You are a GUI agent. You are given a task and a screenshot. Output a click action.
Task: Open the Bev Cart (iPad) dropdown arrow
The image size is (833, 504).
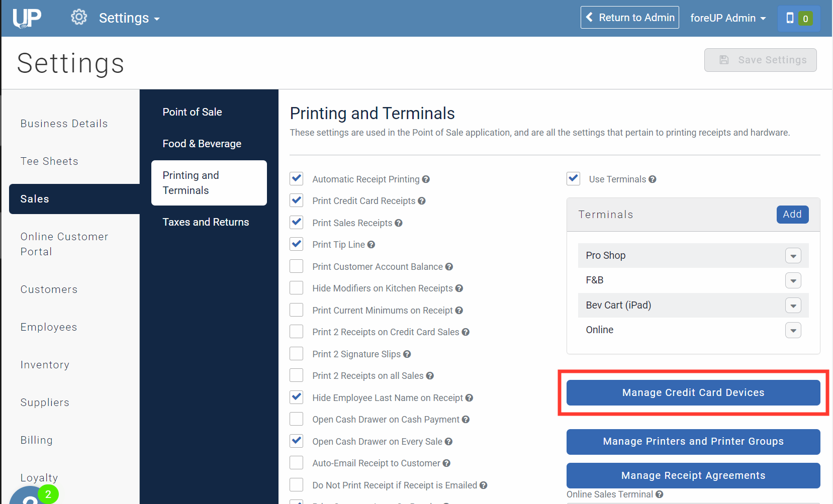pos(793,305)
